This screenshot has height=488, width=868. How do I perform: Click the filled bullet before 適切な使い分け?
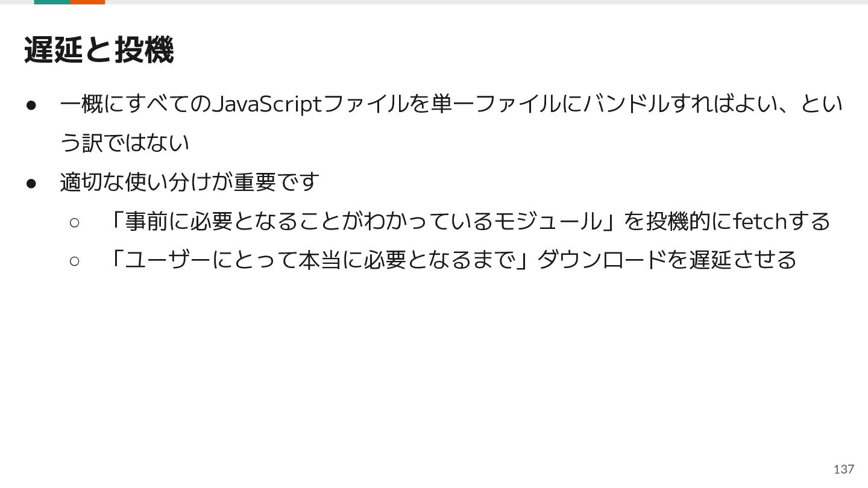(x=32, y=183)
